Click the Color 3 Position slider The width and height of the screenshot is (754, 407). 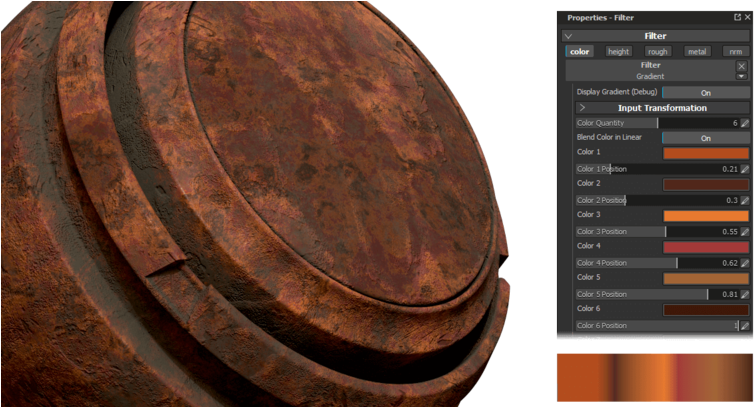pos(657,231)
